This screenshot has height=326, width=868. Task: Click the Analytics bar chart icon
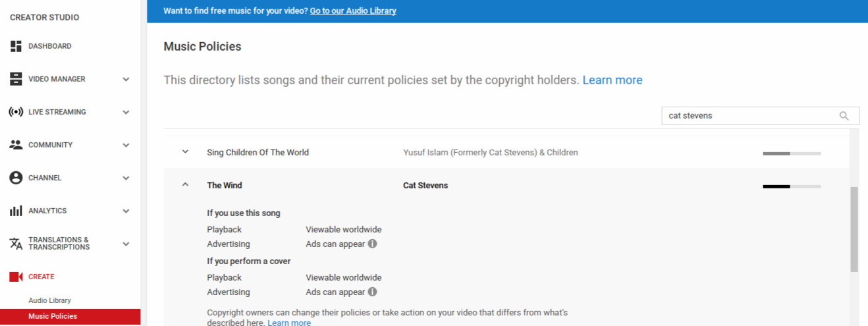pyautogui.click(x=16, y=211)
